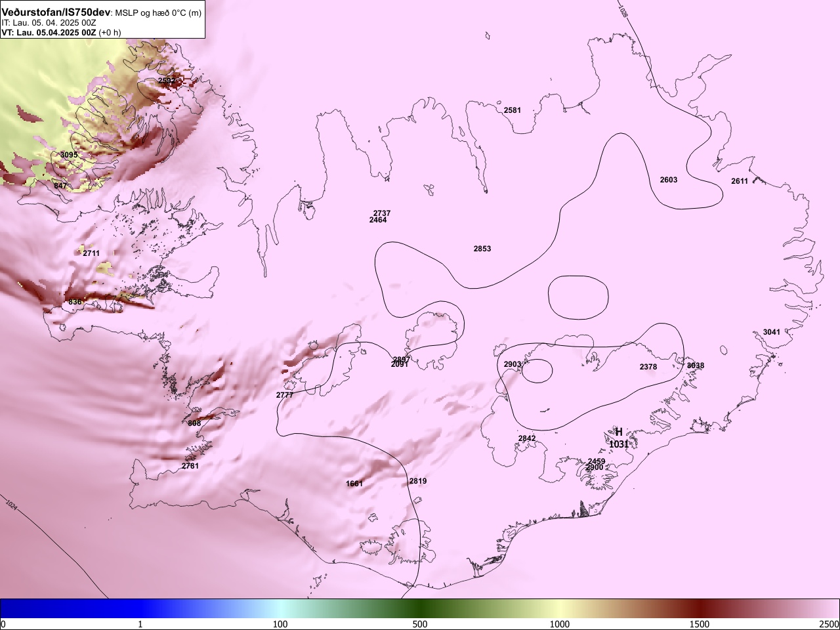Click the 1661 height value label
Viewport: 840px width, 630px height.
pos(354,484)
